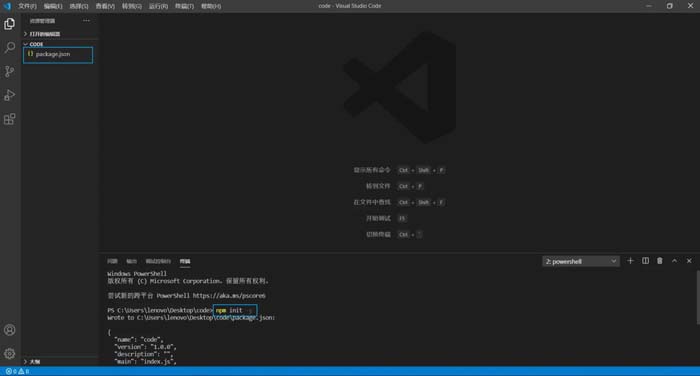This screenshot has width=700, height=376.
Task: Open the View menu
Action: click(105, 6)
